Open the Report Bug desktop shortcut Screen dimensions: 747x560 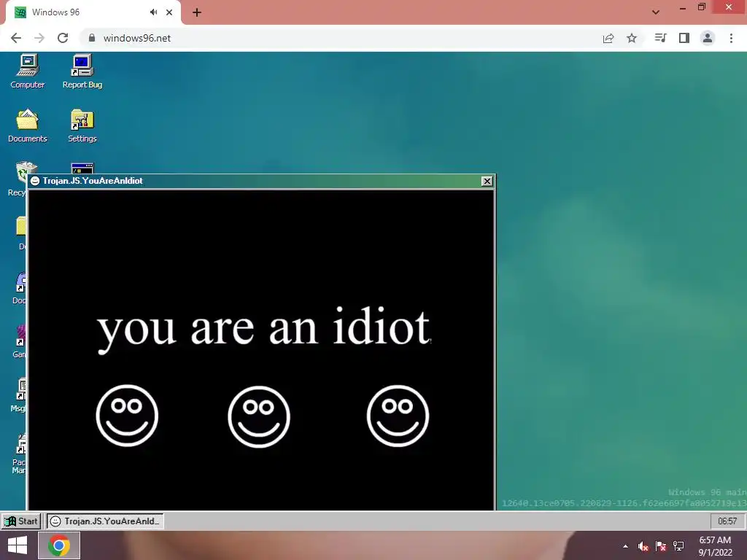point(82,71)
